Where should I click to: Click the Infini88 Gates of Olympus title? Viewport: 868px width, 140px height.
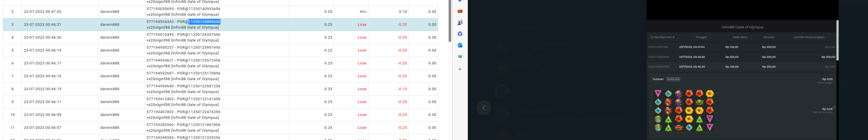coord(742,27)
